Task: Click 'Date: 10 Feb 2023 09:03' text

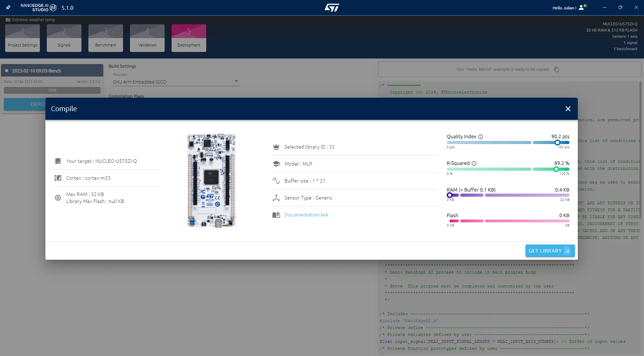Action: click(x=23, y=82)
